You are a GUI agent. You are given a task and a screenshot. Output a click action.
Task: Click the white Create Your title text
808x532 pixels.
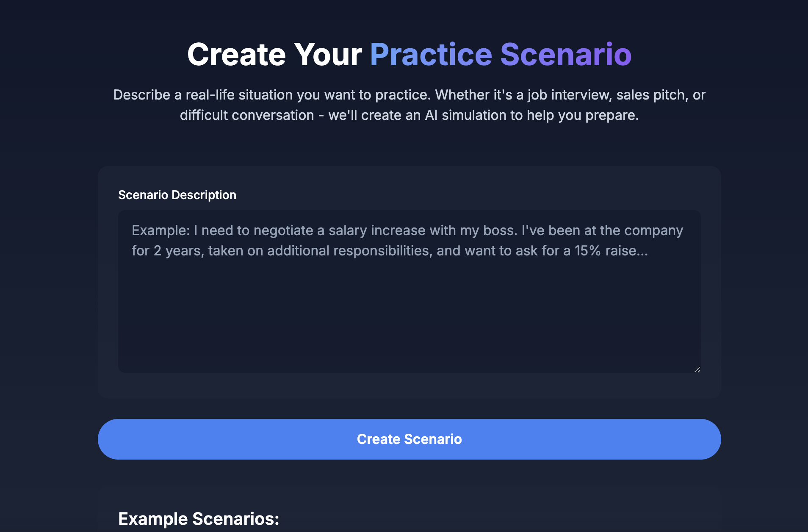(275, 55)
